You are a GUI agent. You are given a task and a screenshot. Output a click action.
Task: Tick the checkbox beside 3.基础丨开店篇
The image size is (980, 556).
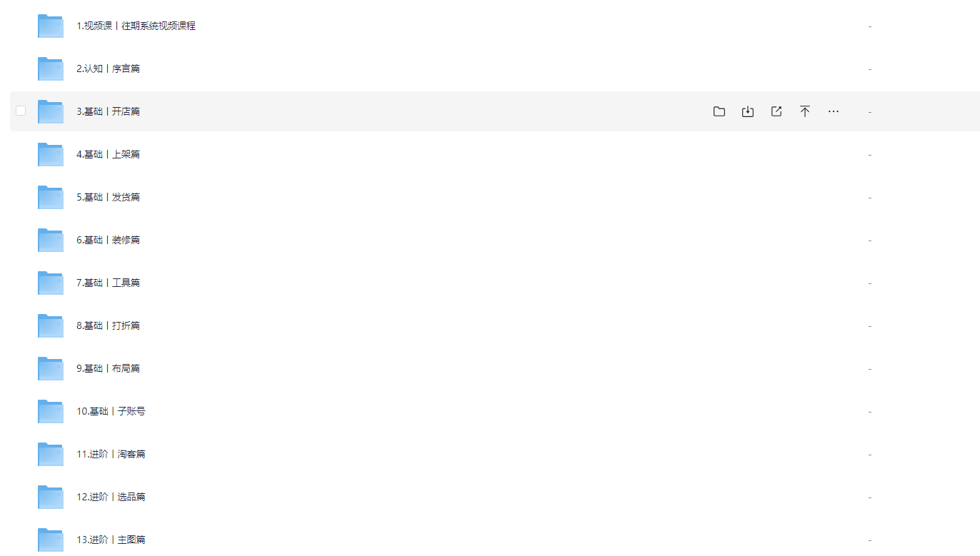21,111
